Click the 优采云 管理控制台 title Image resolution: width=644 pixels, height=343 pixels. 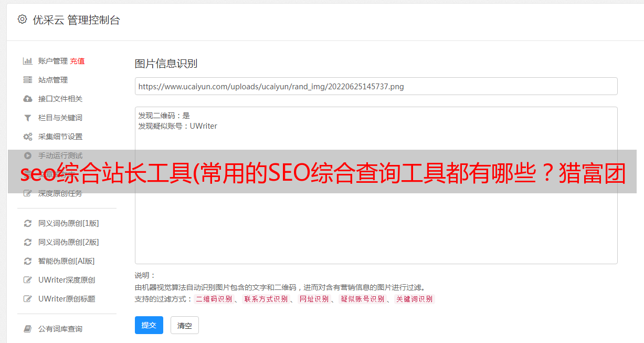point(76,20)
